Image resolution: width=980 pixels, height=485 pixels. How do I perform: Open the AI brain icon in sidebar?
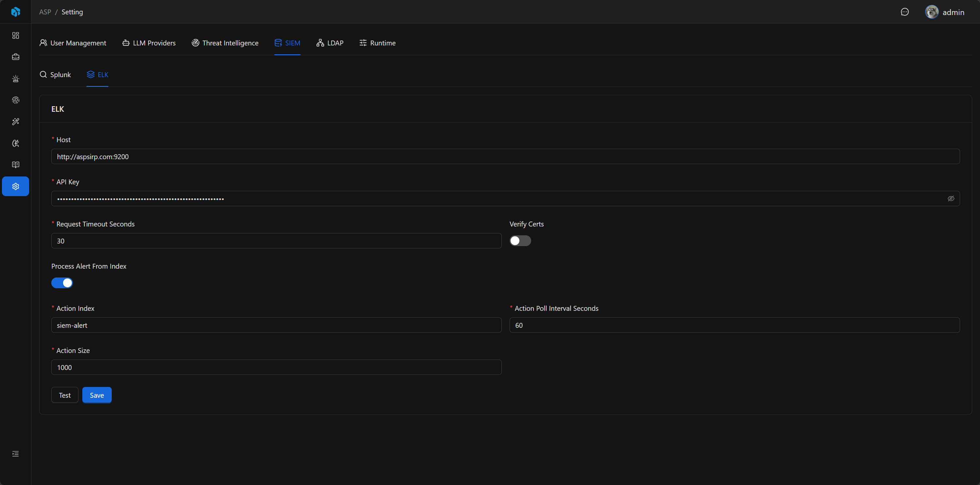click(x=16, y=143)
